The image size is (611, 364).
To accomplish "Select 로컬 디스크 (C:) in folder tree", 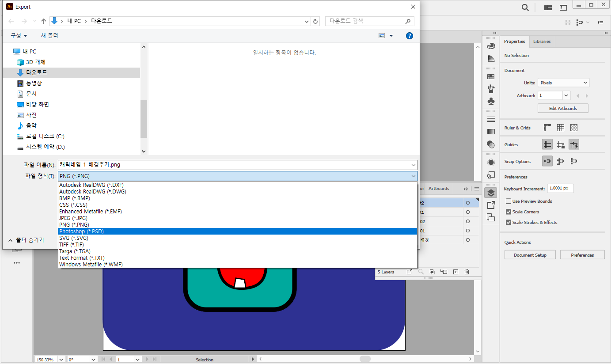I will pyautogui.click(x=45, y=136).
